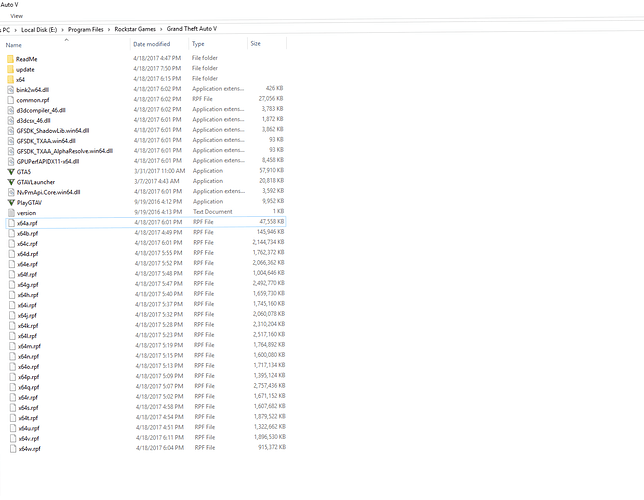
Task: Open the ReadMe folder icon
Action: [x=10, y=59]
